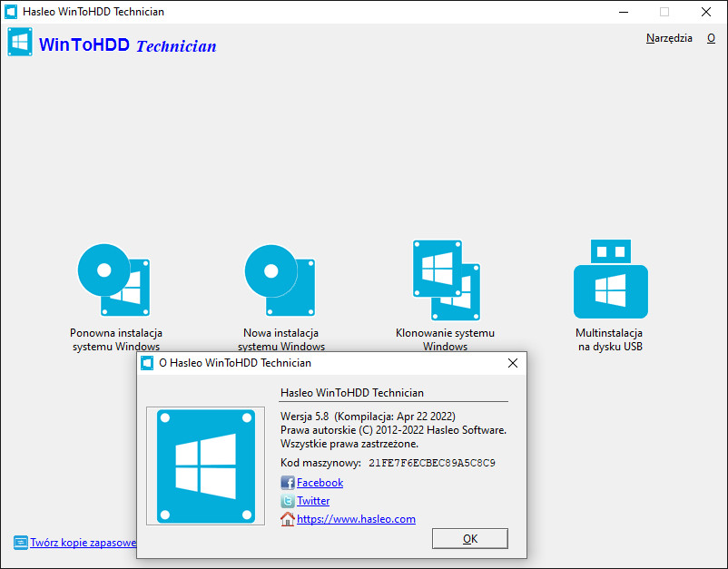Screen dimensions: 728x569
Task: Click the backup icon beside Twórz kopie zapasowe
Action: tap(21, 543)
